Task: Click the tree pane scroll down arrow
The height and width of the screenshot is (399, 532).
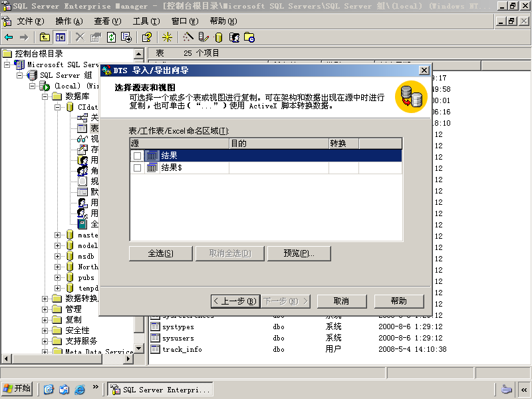Action: click(x=139, y=348)
